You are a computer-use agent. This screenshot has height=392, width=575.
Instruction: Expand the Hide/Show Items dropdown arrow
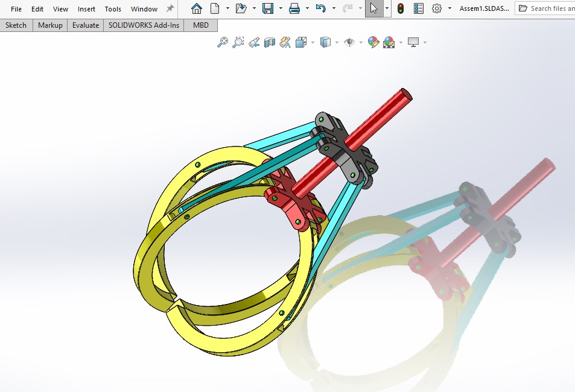[x=361, y=43]
